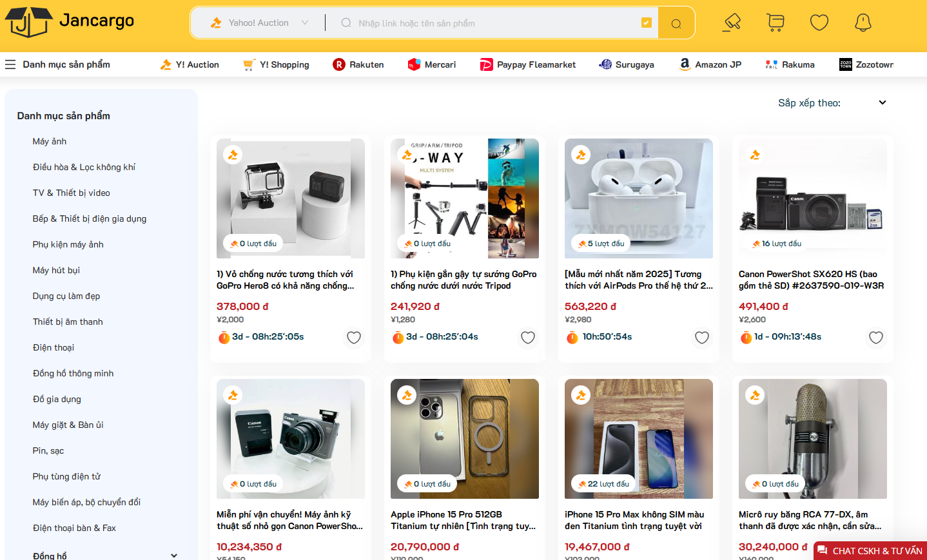Open the hamburger menu icon
The width and height of the screenshot is (927, 560).
click(x=10, y=64)
